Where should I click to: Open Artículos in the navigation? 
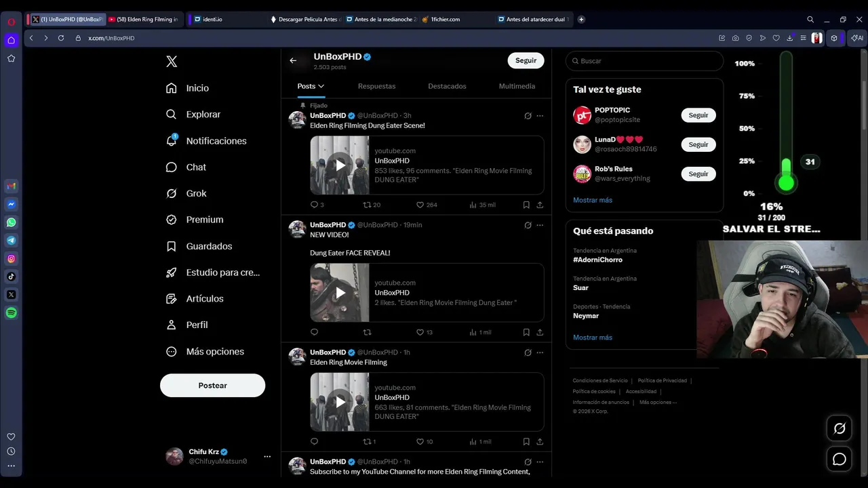point(195,299)
